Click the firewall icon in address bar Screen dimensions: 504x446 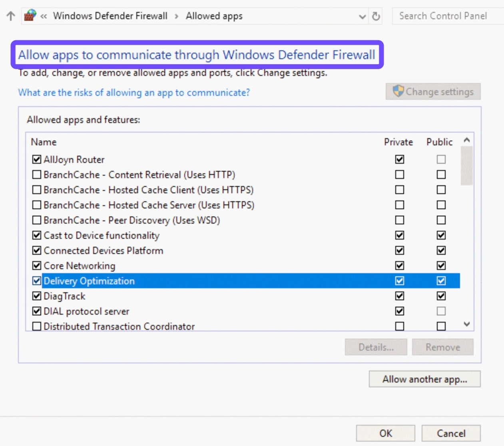click(x=30, y=16)
